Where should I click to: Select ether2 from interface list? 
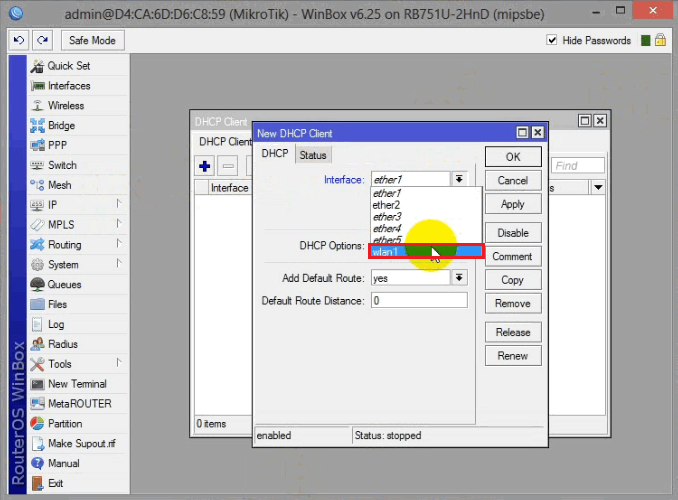tap(426, 205)
